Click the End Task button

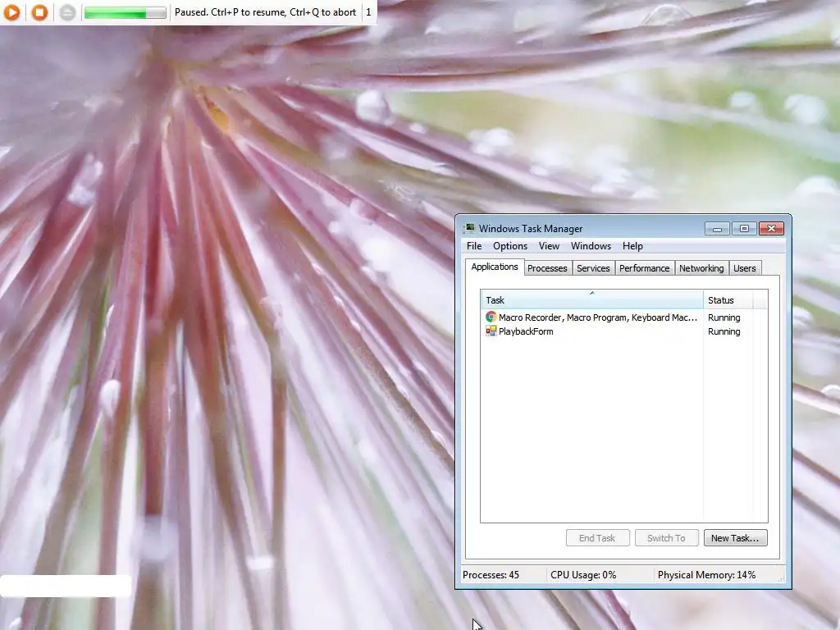click(597, 538)
